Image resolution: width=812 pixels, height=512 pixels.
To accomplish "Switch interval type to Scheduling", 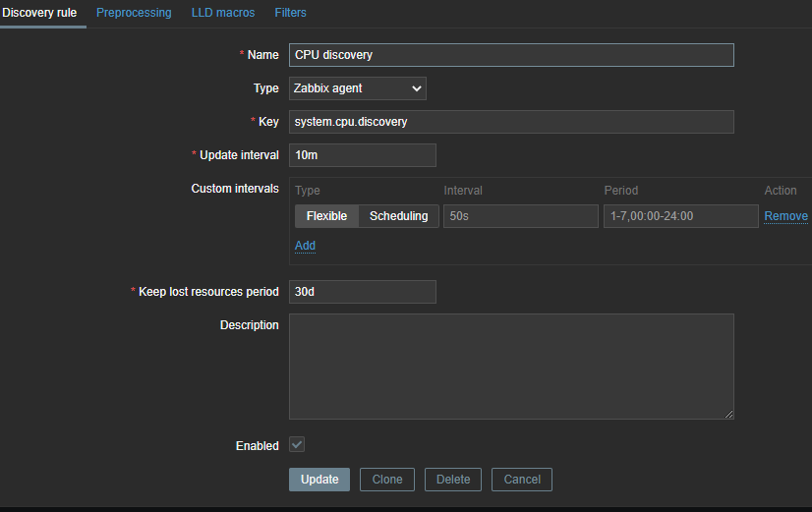I will tap(398, 216).
